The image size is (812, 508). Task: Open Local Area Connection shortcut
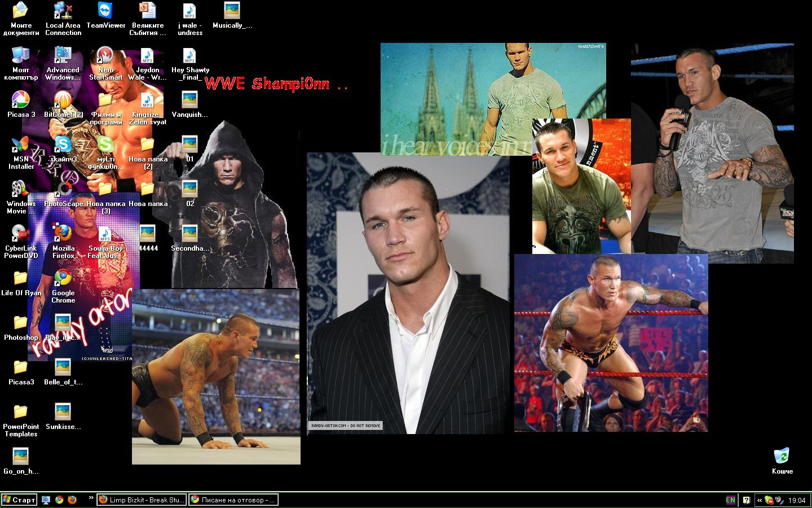[63, 19]
